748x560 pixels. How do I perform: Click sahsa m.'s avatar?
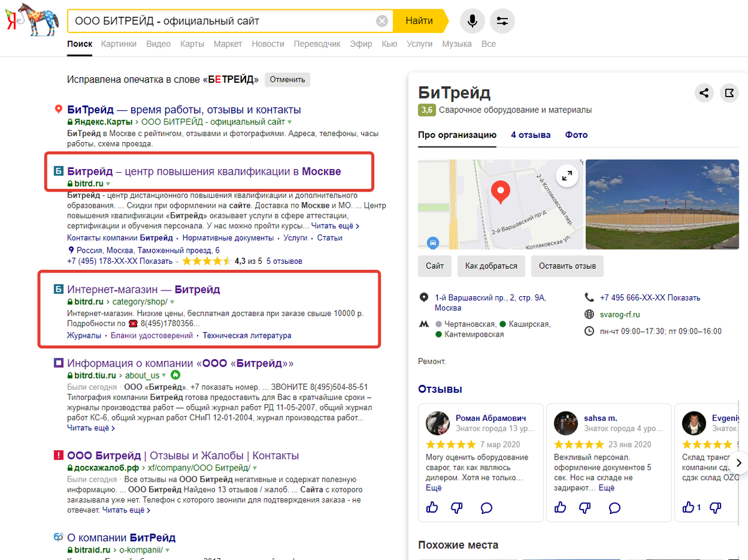point(566,423)
